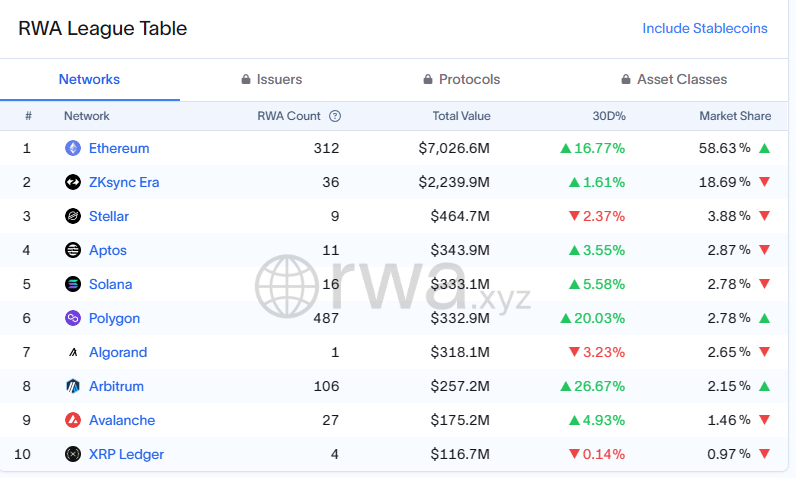Image resolution: width=796 pixels, height=478 pixels.
Task: Sort by the Market Share column header
Action: click(x=735, y=116)
